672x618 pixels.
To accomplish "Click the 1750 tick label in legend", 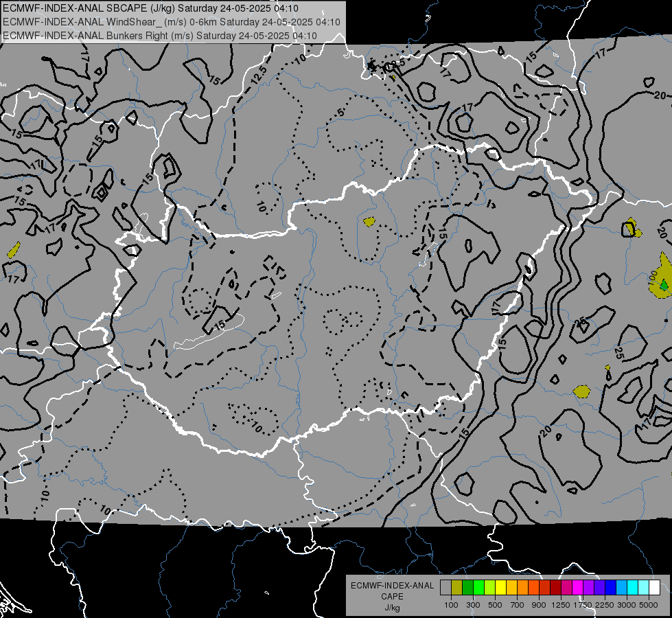I will pyautogui.click(x=583, y=605).
